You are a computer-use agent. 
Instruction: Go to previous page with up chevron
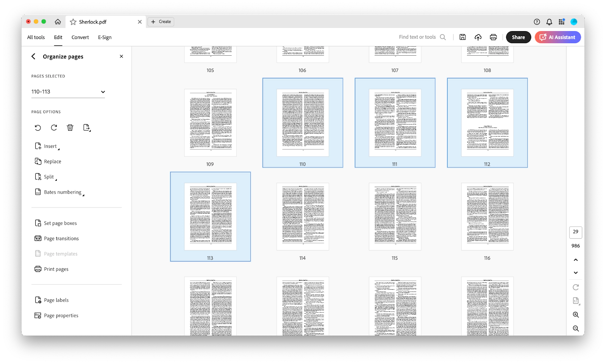pos(576,260)
